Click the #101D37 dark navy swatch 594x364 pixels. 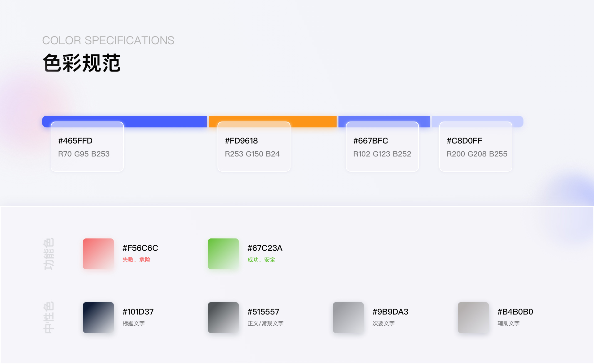pyautogui.click(x=98, y=318)
